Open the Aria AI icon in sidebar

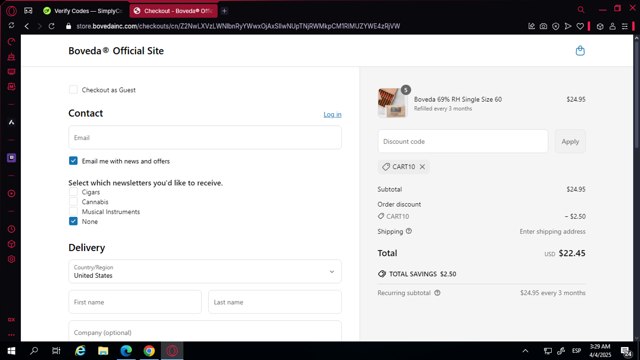(11, 122)
